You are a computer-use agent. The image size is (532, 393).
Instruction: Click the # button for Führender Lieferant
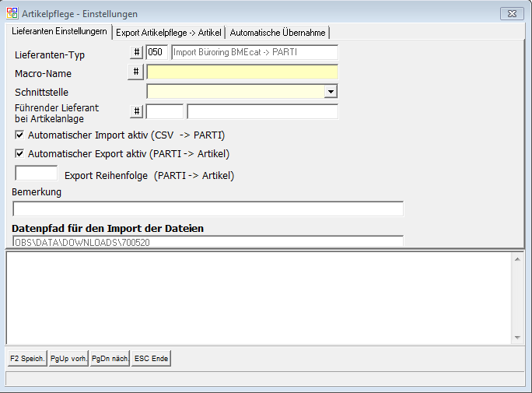pos(136,111)
